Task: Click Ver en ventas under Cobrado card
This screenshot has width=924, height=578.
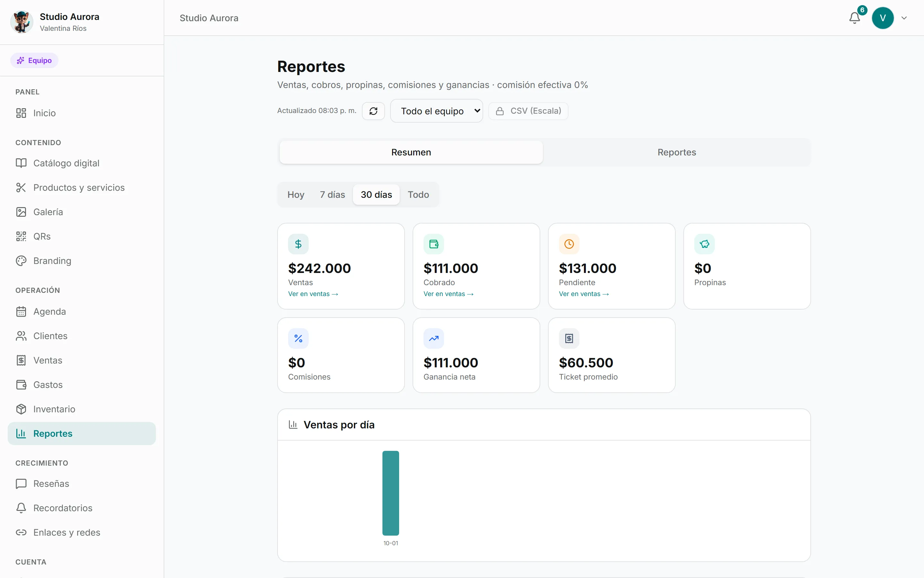Action: click(448, 294)
